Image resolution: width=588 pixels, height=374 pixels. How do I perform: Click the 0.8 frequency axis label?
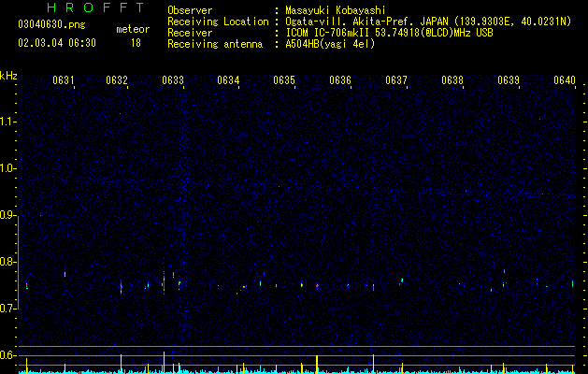point(8,262)
